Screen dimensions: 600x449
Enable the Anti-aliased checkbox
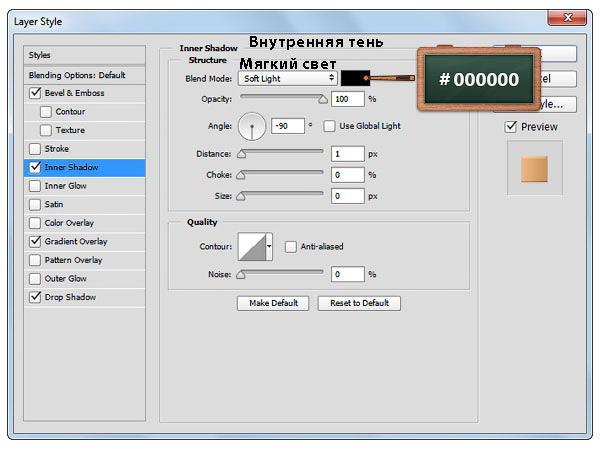pos(290,247)
